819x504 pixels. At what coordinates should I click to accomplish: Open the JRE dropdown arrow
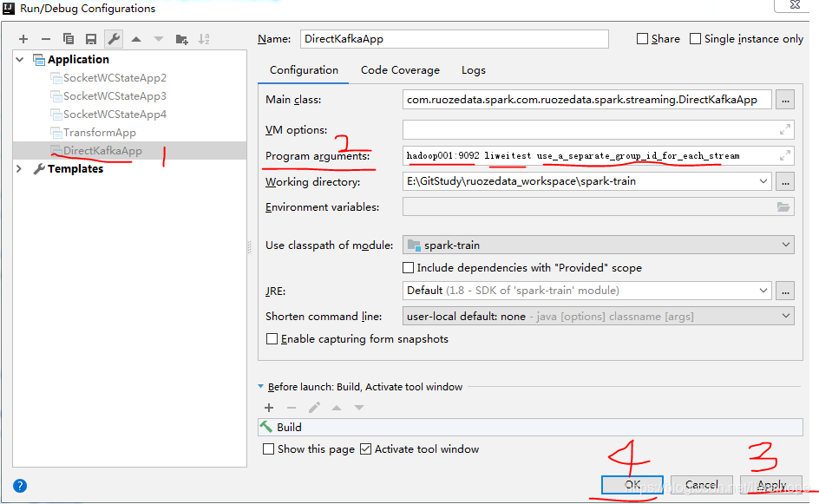tap(763, 291)
